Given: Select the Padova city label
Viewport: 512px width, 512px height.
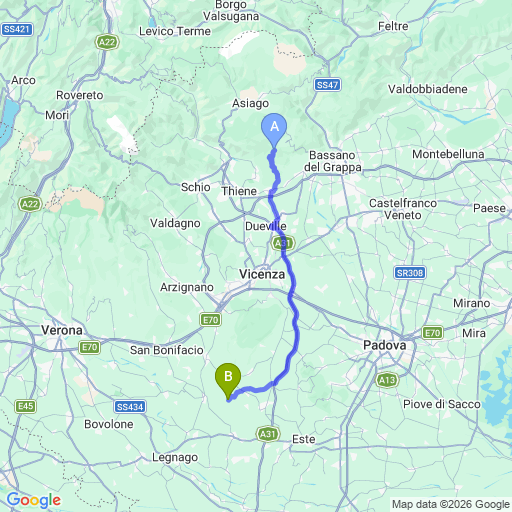Looking at the screenshot, I should pos(385,345).
